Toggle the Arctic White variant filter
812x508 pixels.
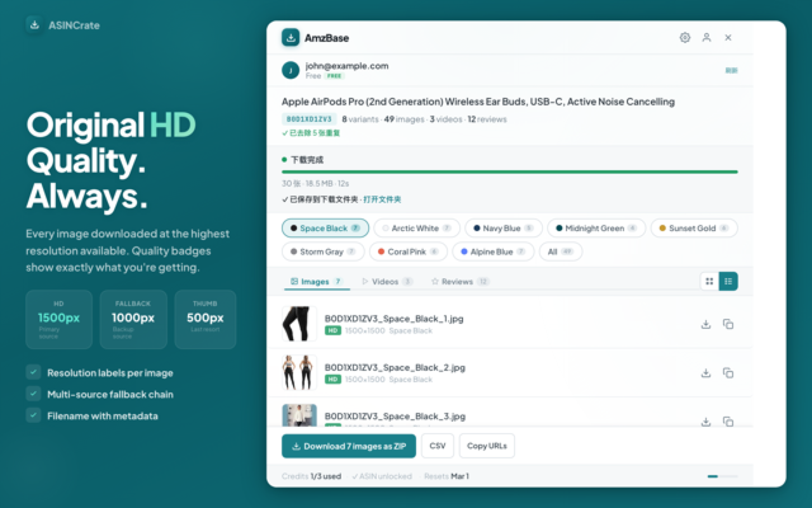click(417, 228)
